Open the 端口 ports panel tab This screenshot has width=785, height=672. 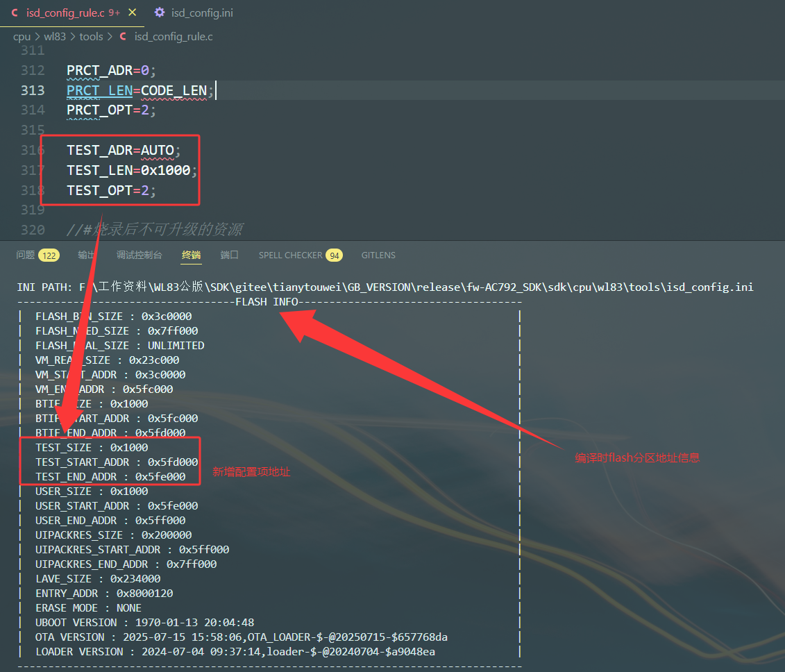point(229,255)
